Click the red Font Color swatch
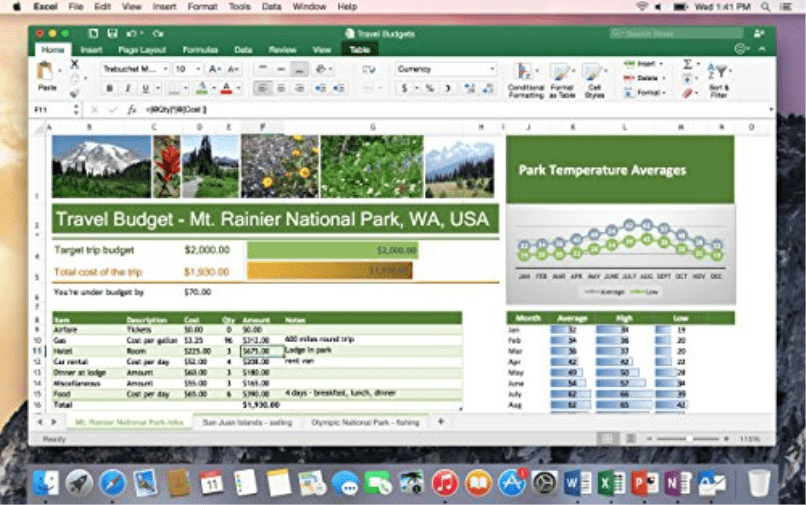This screenshot has width=806, height=505. click(226, 88)
